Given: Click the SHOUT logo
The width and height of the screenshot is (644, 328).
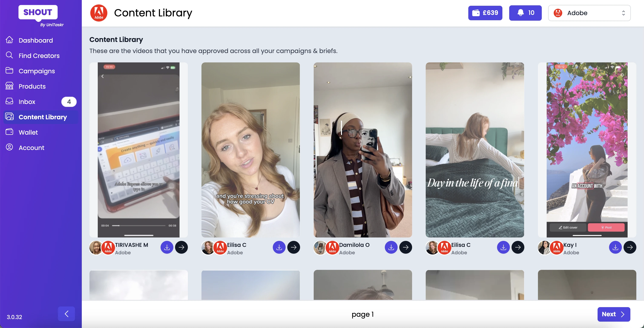Looking at the screenshot, I should [x=38, y=12].
